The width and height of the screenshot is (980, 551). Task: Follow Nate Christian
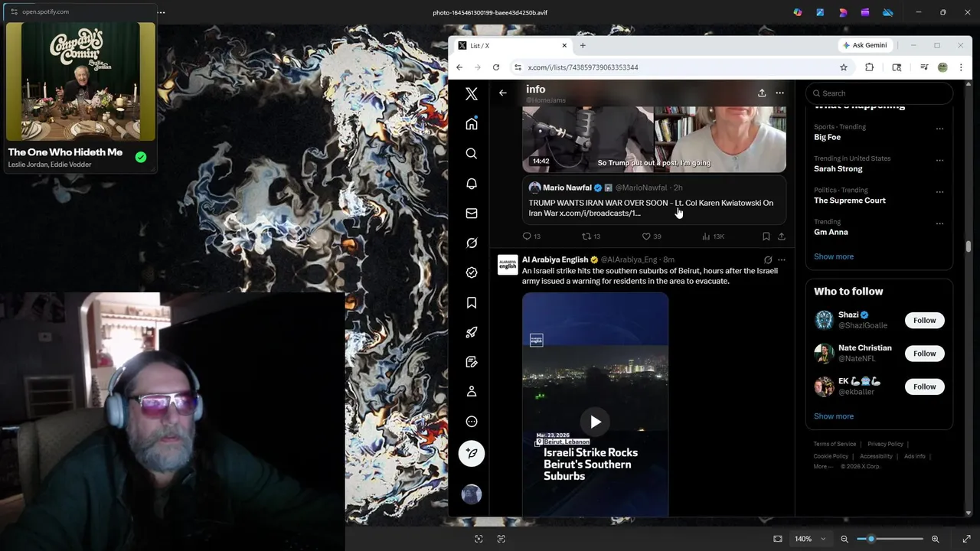924,354
